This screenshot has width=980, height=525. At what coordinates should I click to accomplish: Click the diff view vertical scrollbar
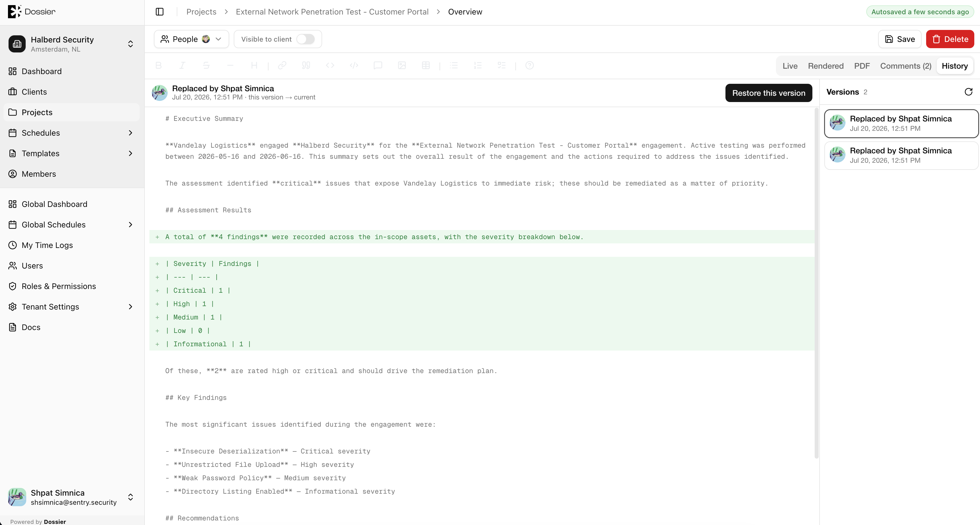click(x=816, y=283)
